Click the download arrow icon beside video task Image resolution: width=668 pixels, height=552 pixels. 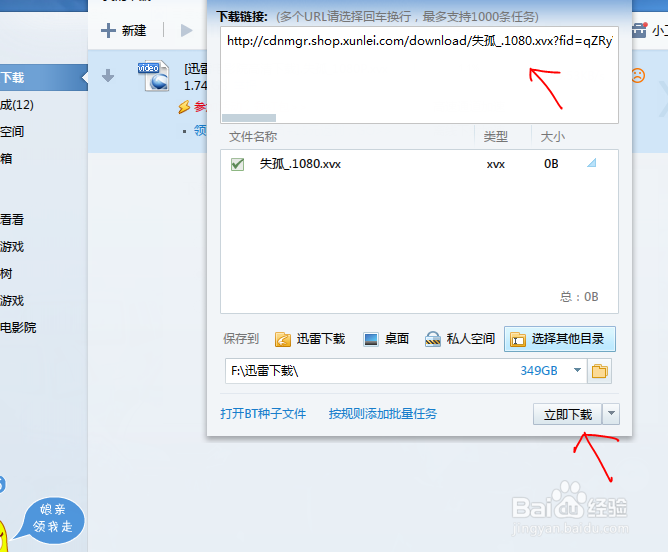108,76
